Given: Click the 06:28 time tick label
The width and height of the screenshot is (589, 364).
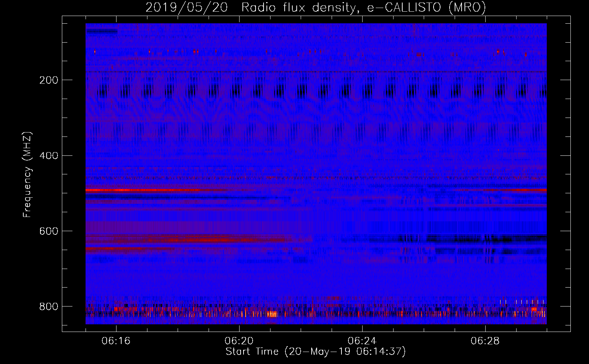Looking at the screenshot, I should click(x=485, y=341).
